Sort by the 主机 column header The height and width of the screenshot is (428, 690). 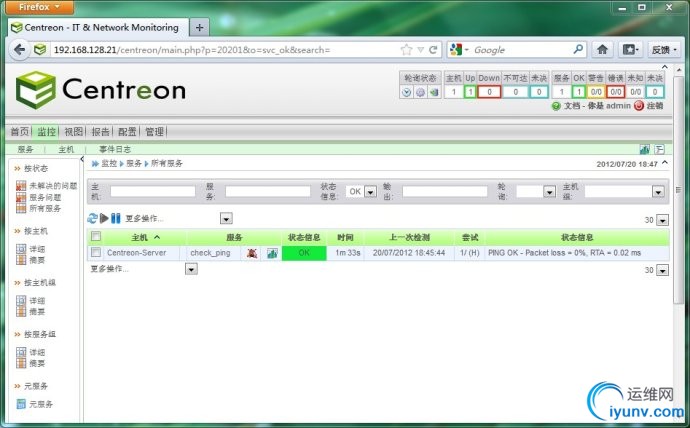(139, 238)
